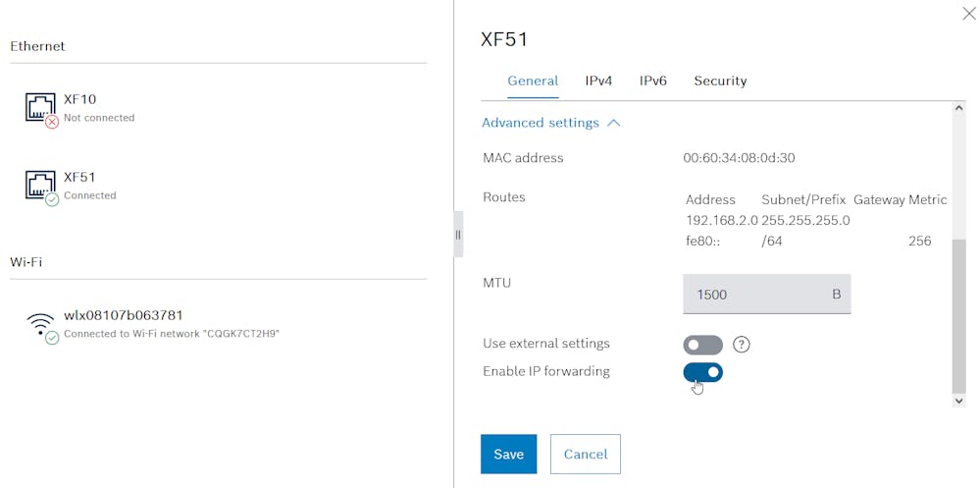The height and width of the screenshot is (488, 980).
Task: Switch to the IPv4 tab
Action: click(x=598, y=81)
